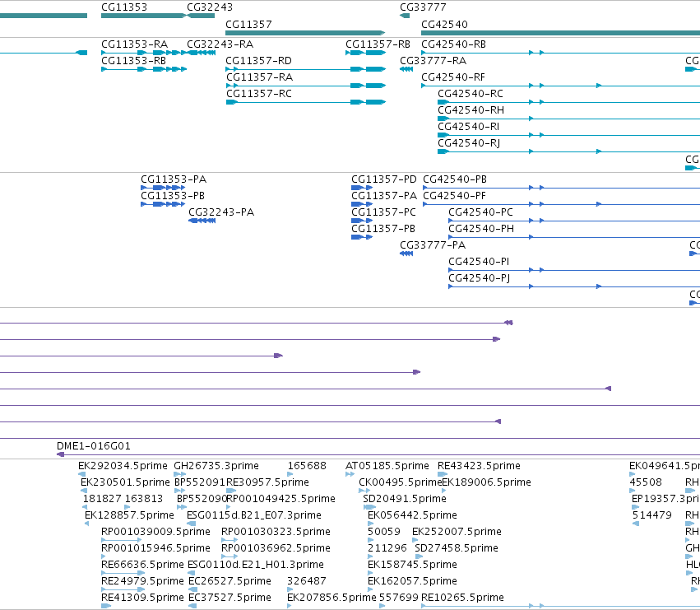Select the RP001039009.5prime EST label
Screen dimensions: 700x610
[155, 532]
